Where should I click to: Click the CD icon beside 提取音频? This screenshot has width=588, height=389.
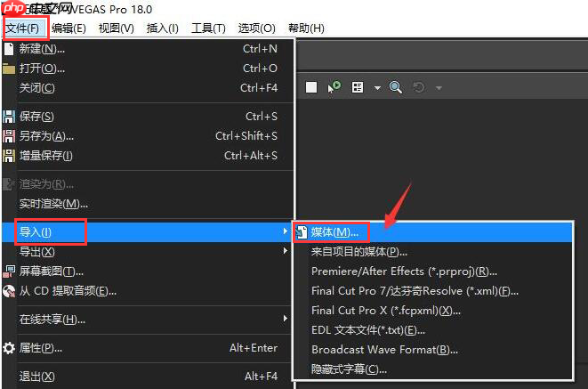click(9, 291)
